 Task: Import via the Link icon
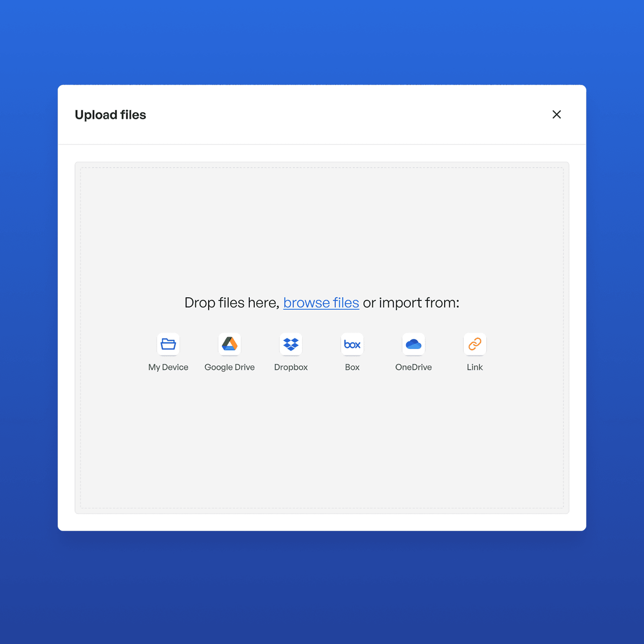[475, 344]
